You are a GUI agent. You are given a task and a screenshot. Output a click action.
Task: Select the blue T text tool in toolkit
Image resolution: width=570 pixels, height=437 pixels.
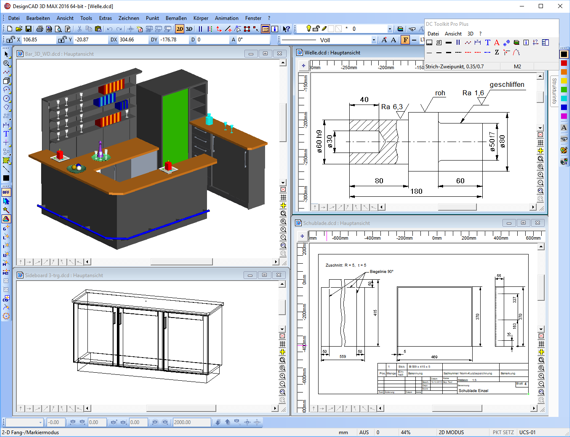(487, 43)
